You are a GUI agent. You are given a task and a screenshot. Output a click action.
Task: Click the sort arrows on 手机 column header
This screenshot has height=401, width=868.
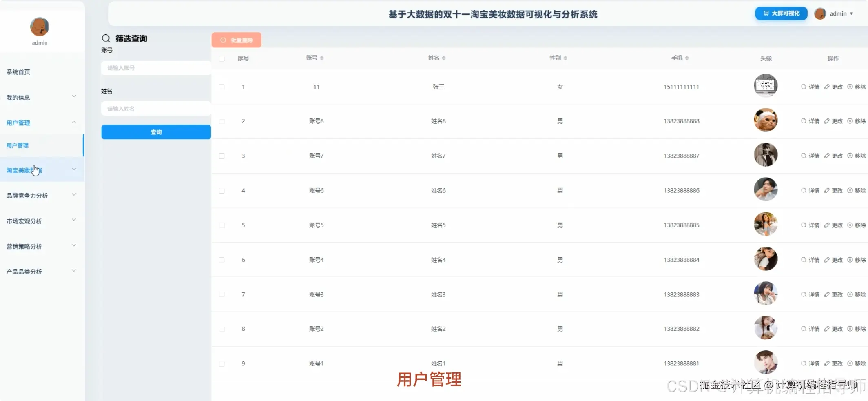(687, 58)
